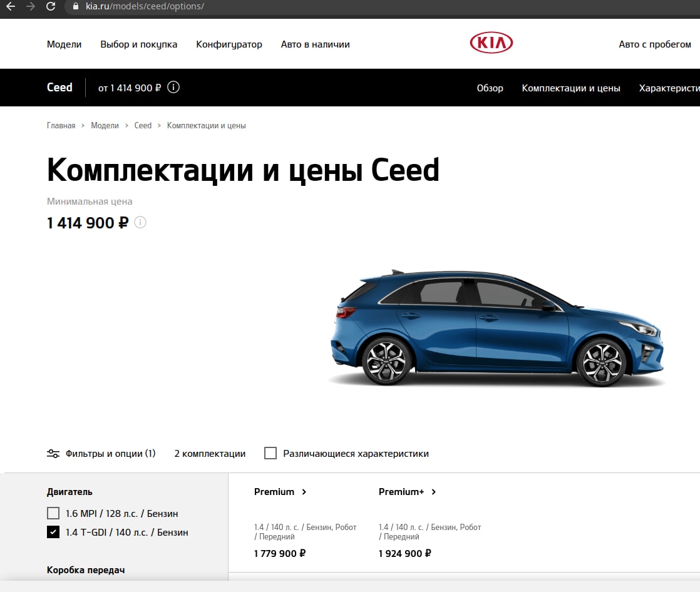Screen dimensions: 700x592
Task: Open the Premium+ trim link
Action: [401, 492]
